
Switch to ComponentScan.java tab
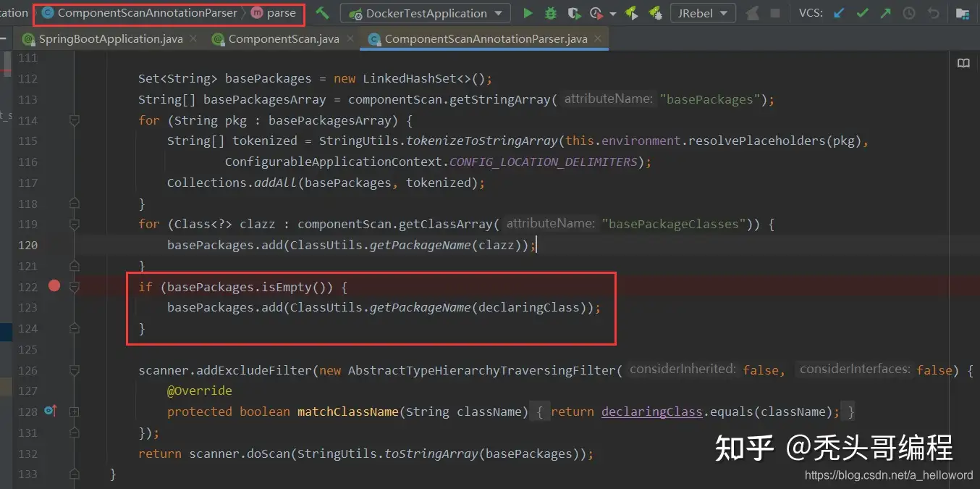[284, 38]
